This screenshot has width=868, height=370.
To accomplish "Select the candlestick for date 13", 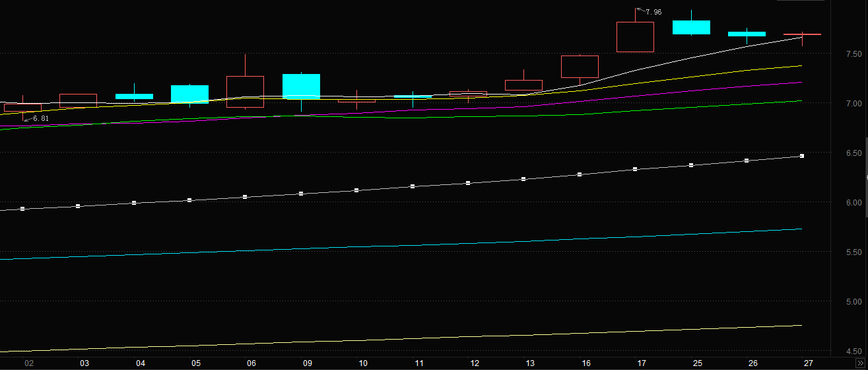I will [x=523, y=85].
